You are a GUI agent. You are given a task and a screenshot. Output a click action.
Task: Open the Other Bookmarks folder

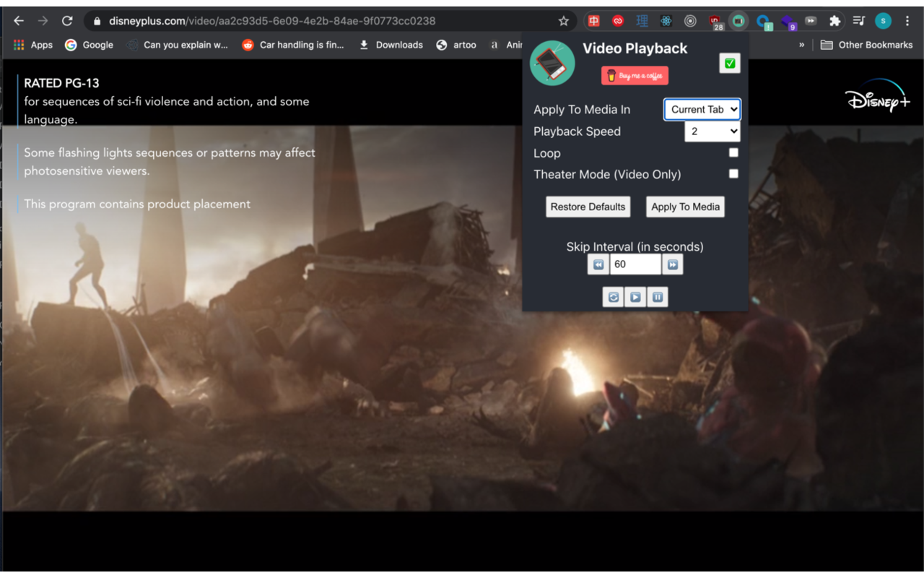pos(866,44)
